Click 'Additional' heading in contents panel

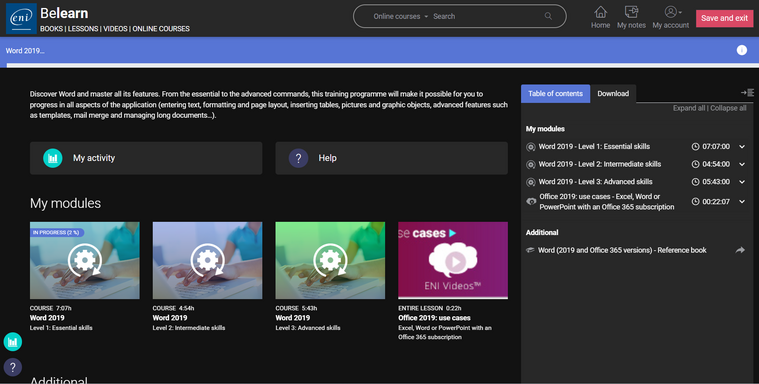tap(542, 232)
